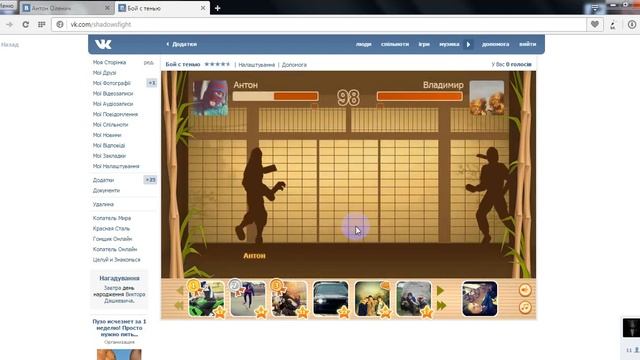Go back via Додатки header link
This screenshot has height=360, width=640.
click(182, 44)
